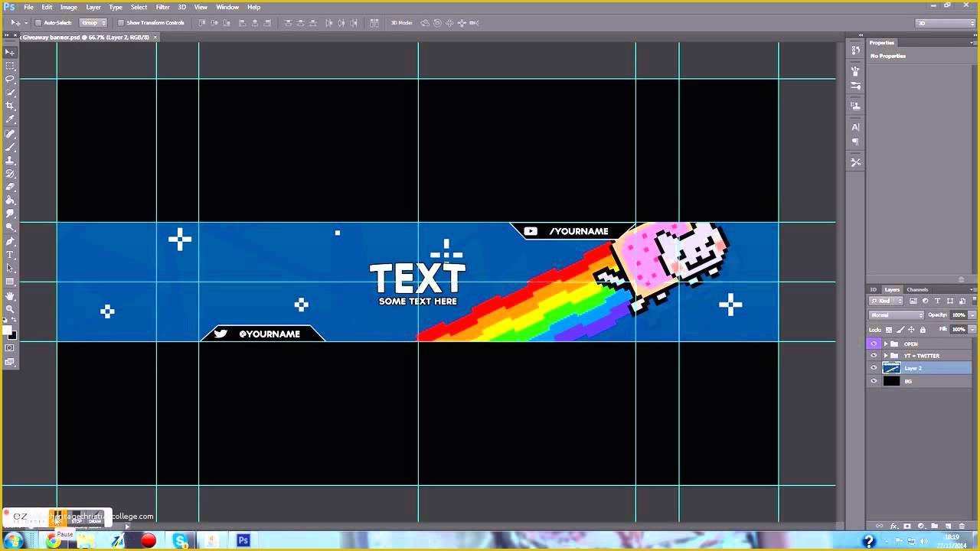
Task: Select the Spot Healing Brush tool
Action: tap(10, 132)
